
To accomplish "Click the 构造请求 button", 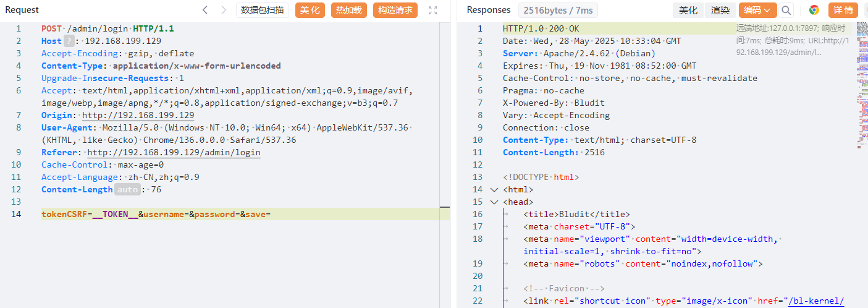I will (395, 10).
